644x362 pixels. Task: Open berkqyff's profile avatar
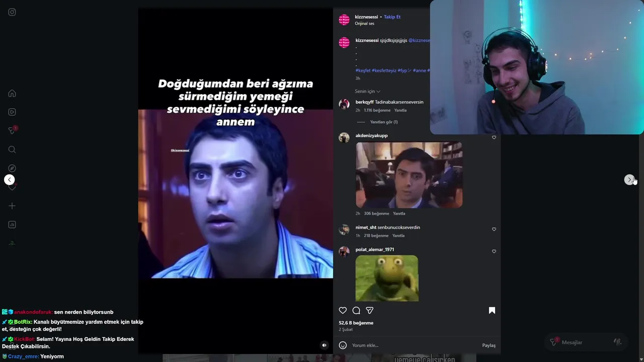344,105
